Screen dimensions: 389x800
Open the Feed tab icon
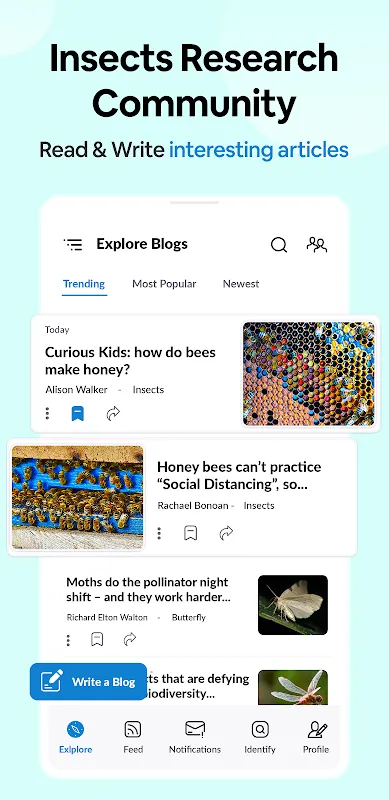[x=133, y=730]
